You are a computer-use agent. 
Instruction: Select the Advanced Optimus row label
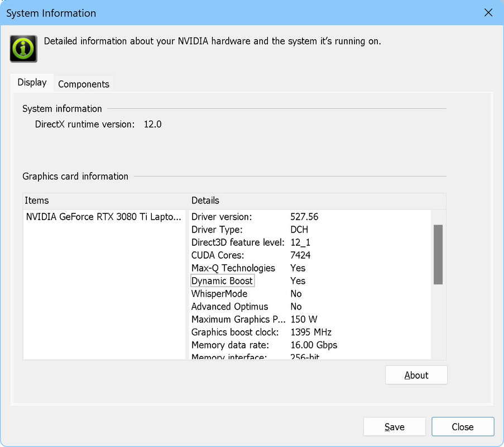coord(229,306)
